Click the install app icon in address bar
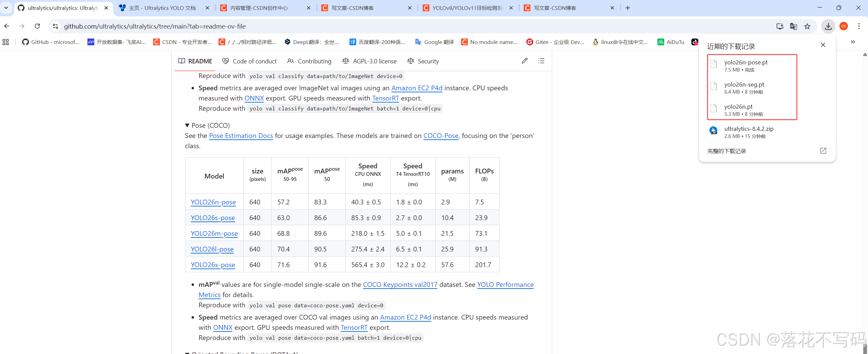Image resolution: width=868 pixels, height=354 pixels. click(x=780, y=26)
